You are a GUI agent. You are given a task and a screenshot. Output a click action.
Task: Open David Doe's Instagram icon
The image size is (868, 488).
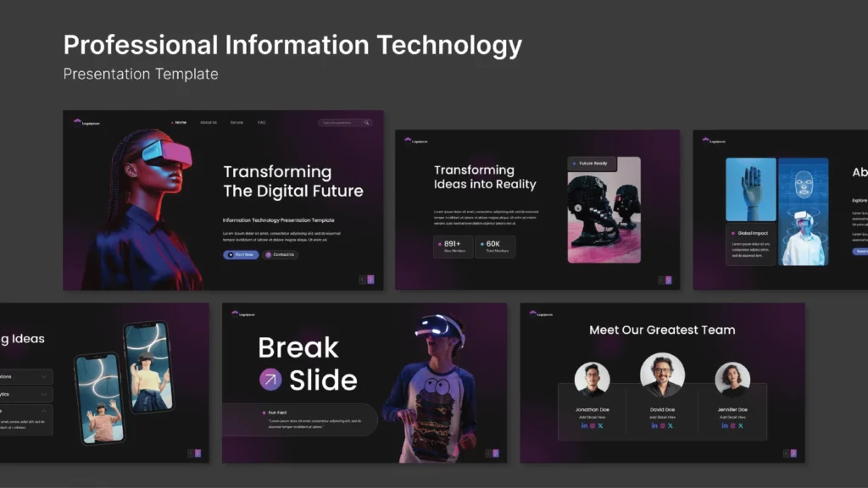pos(663,425)
